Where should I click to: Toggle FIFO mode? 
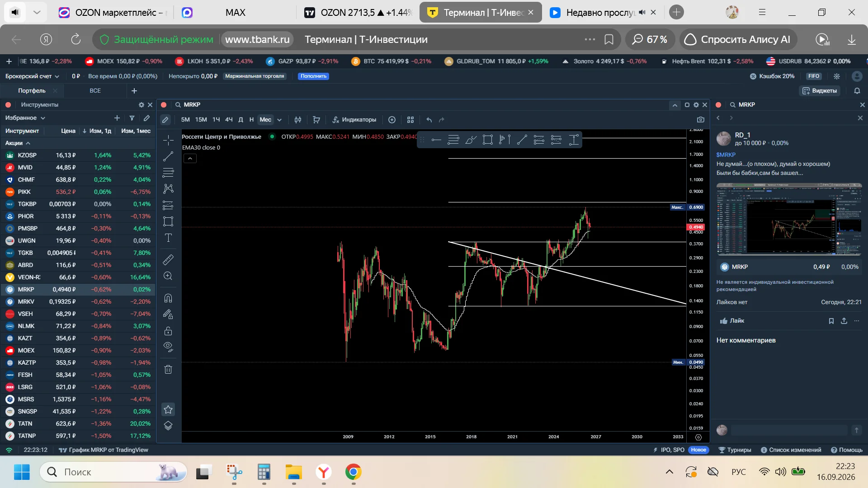point(814,76)
